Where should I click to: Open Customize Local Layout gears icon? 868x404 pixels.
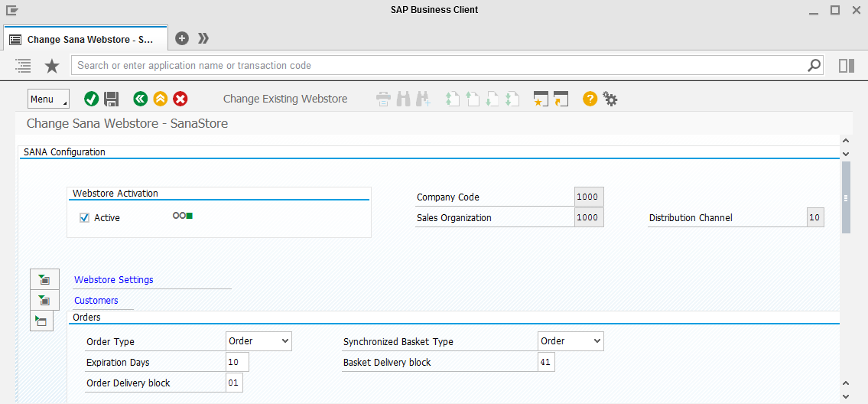click(x=610, y=99)
